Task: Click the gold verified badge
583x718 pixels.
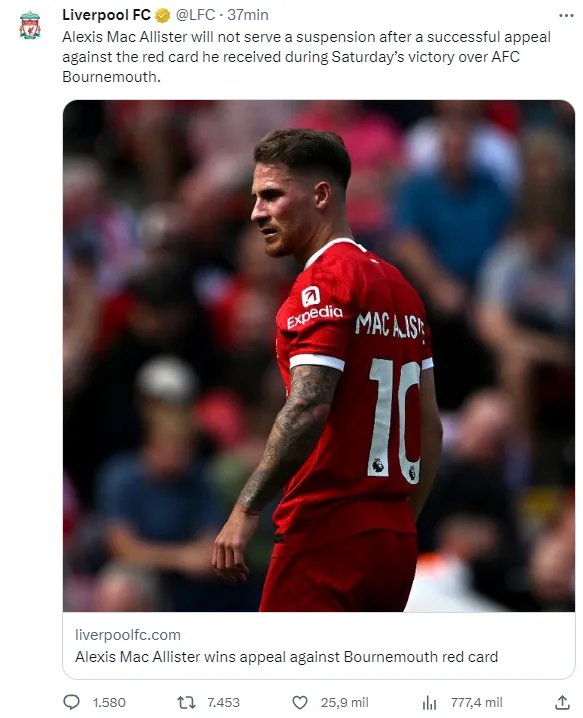Action: coord(162,16)
